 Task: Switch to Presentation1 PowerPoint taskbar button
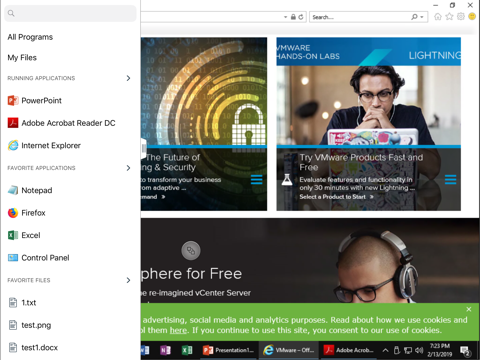coord(229,350)
